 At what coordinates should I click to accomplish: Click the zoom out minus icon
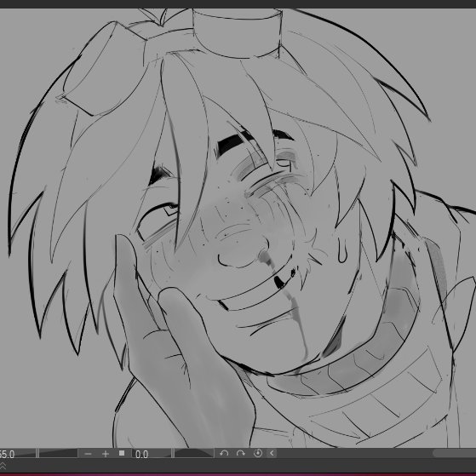88,454
